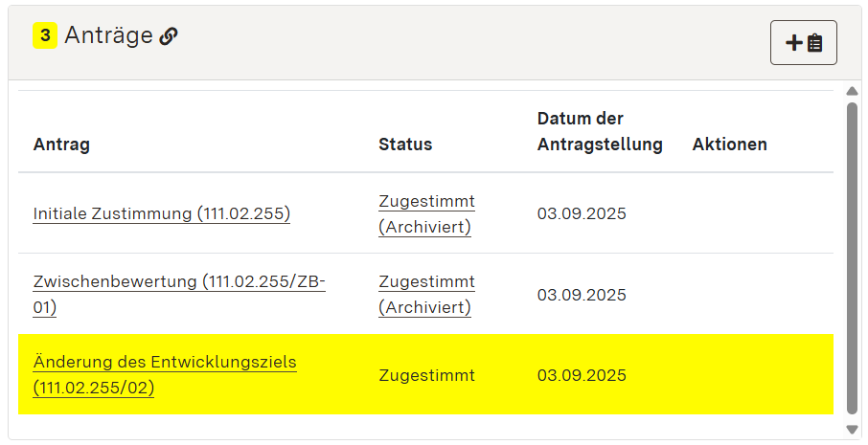This screenshot has width=868, height=445.
Task: Click the Status column header
Action: tap(405, 145)
